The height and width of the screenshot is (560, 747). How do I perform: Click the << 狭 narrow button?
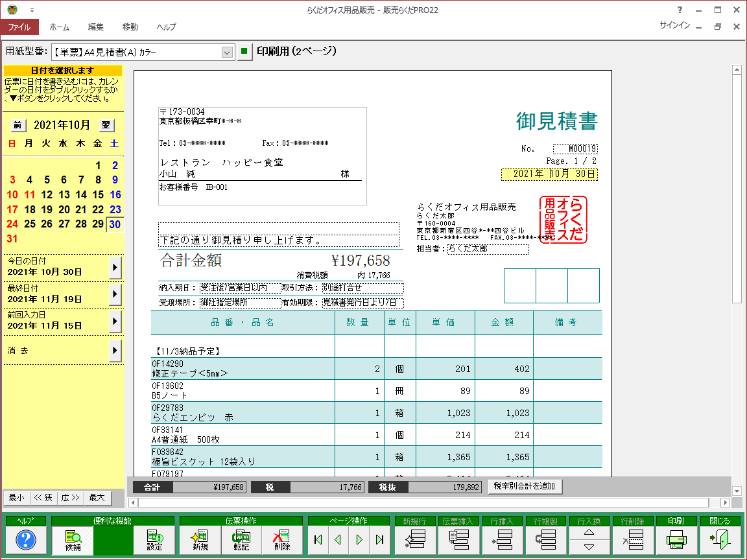[x=43, y=498]
